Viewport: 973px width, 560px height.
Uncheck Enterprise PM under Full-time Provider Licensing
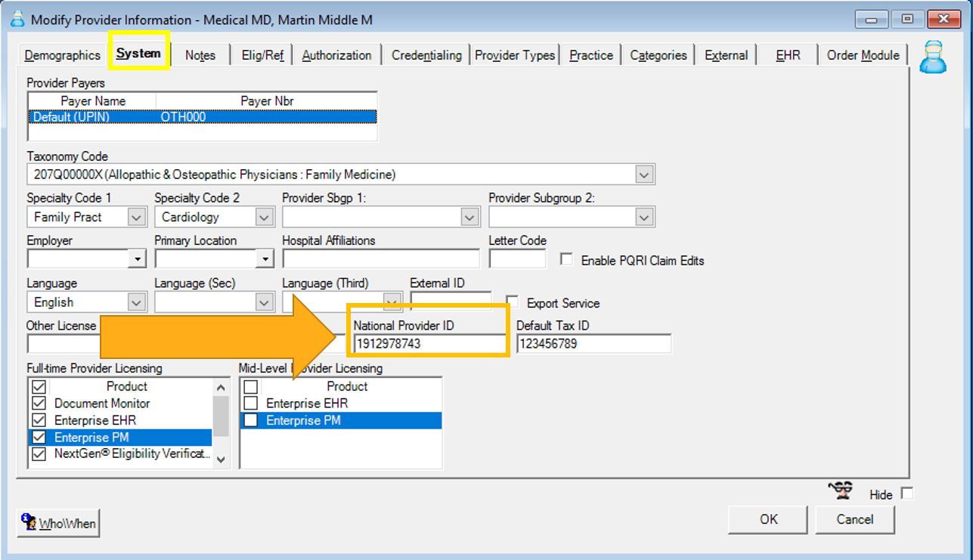coord(39,437)
